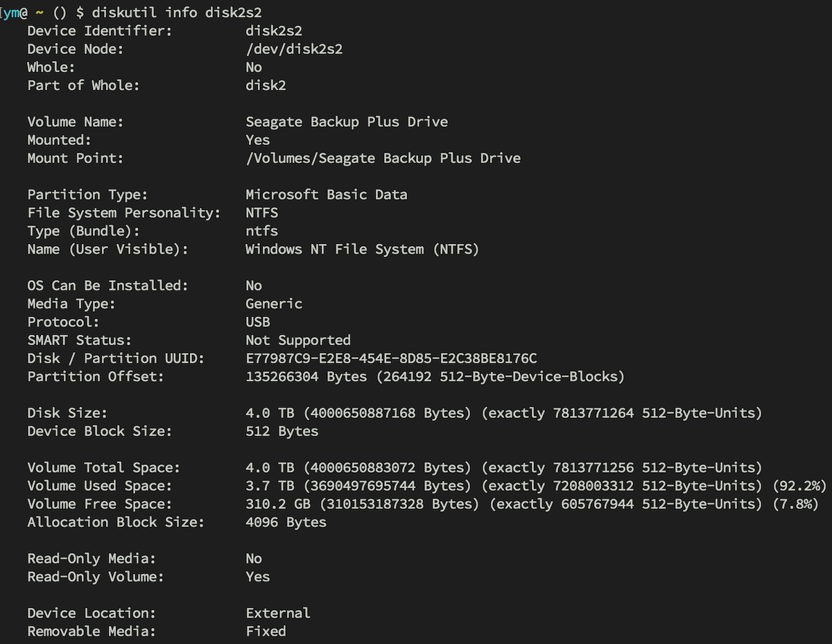Image resolution: width=832 pixels, height=644 pixels.
Task: Click the Disk Size value line
Action: (x=503, y=413)
